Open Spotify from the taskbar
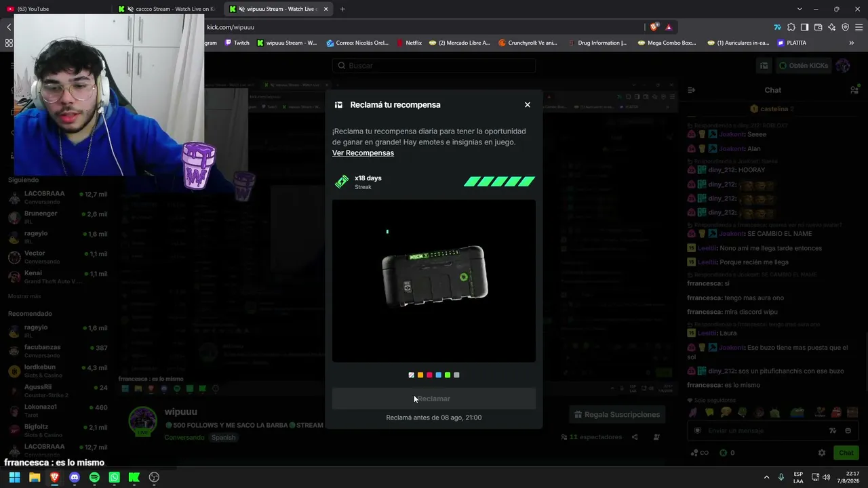This screenshot has height=488, width=868. click(94, 477)
